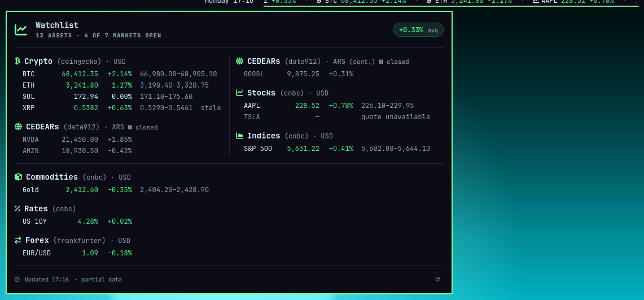Select the S&P 500 row label

[258, 149]
